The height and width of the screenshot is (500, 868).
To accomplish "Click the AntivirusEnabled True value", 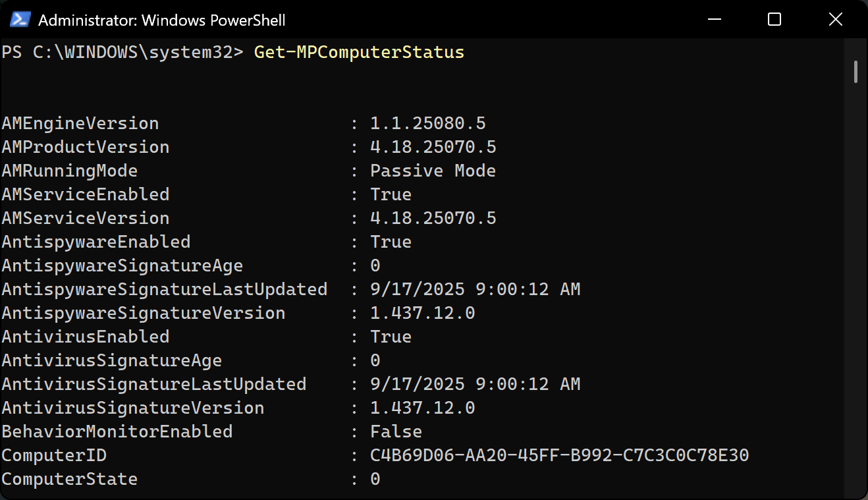I will 391,337.
